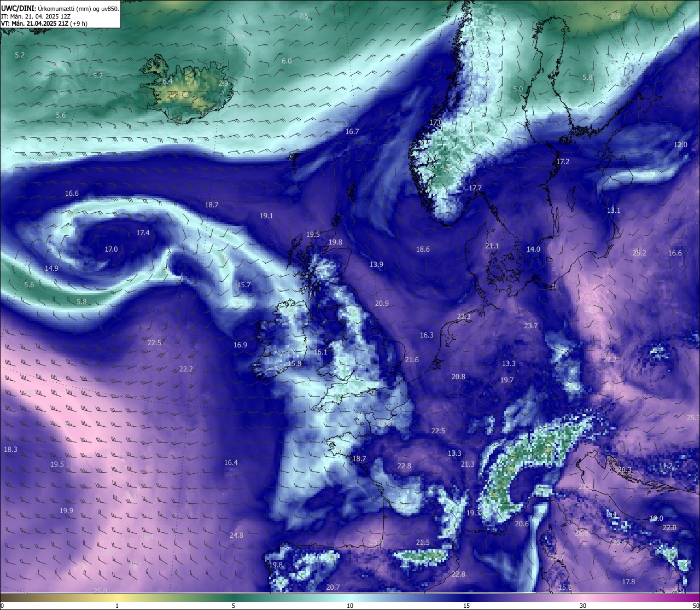Click the 21.1 value on the map
The height and width of the screenshot is (610, 700).
pos(492,246)
